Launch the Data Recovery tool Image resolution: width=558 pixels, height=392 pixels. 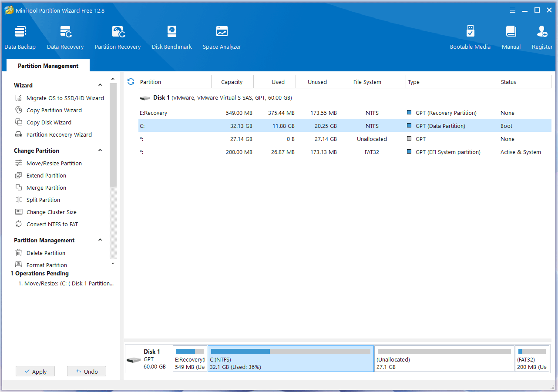click(65, 37)
